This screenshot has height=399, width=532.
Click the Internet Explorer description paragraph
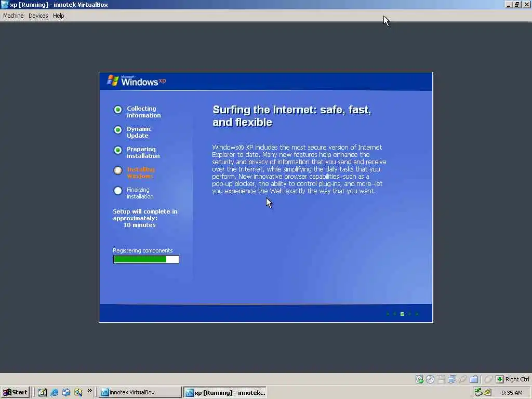click(299, 169)
